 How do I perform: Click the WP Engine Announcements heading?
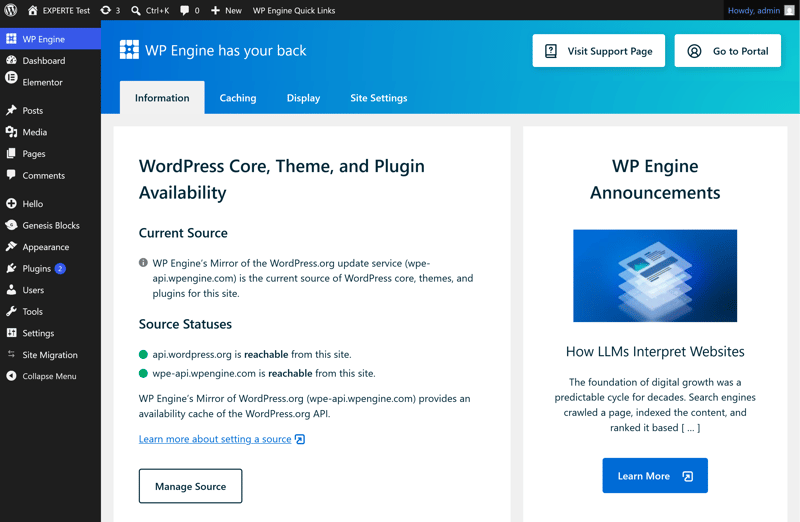[655, 179]
